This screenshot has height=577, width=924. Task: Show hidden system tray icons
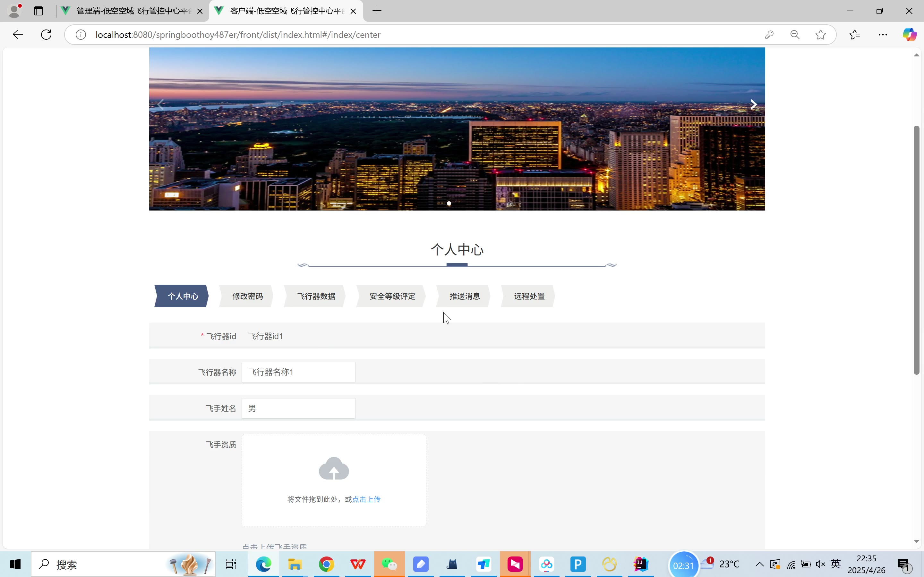click(x=759, y=564)
